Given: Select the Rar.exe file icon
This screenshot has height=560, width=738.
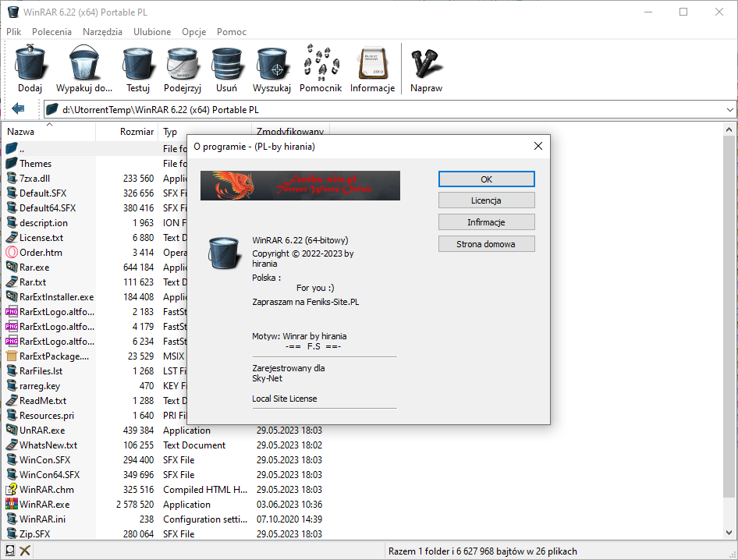Looking at the screenshot, I should click(x=11, y=267).
